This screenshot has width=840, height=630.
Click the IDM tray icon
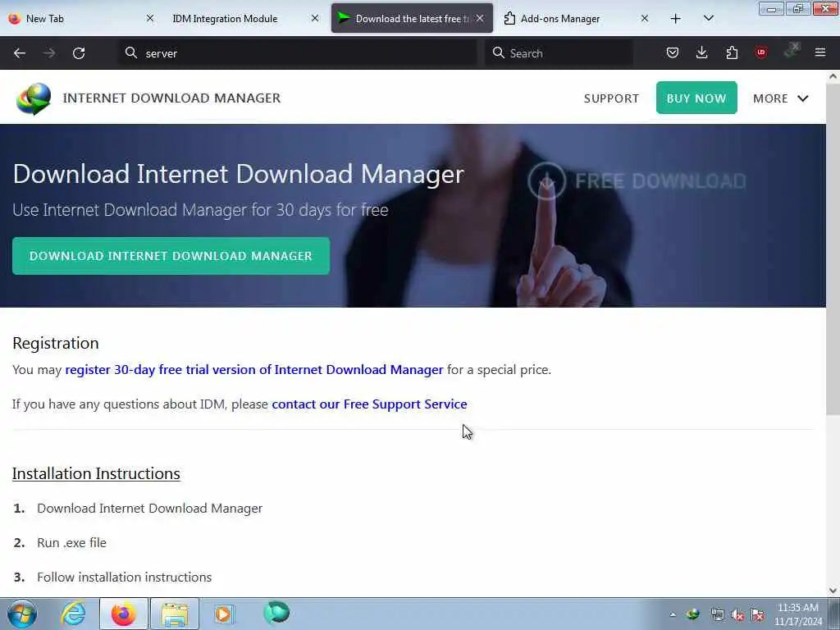point(693,614)
